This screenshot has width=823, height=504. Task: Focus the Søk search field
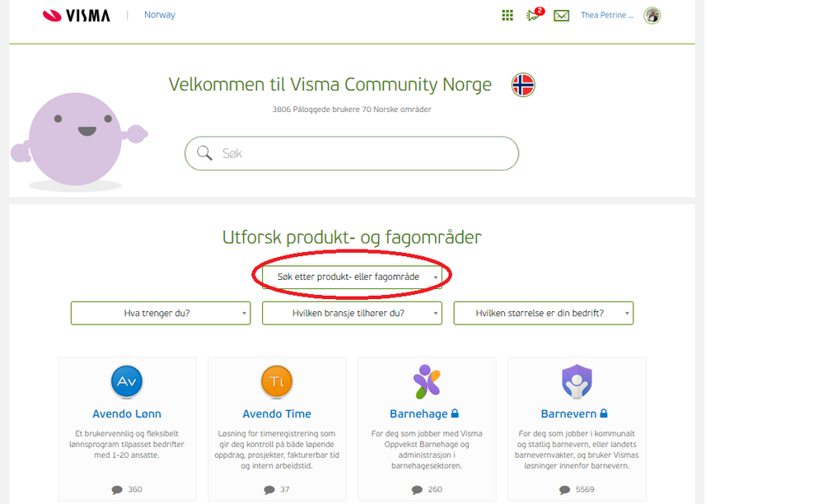pos(352,153)
